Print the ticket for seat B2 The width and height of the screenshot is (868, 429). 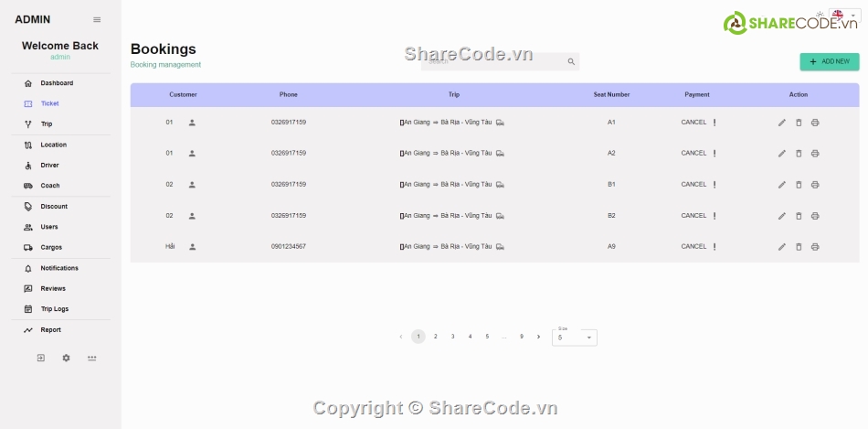pos(815,216)
